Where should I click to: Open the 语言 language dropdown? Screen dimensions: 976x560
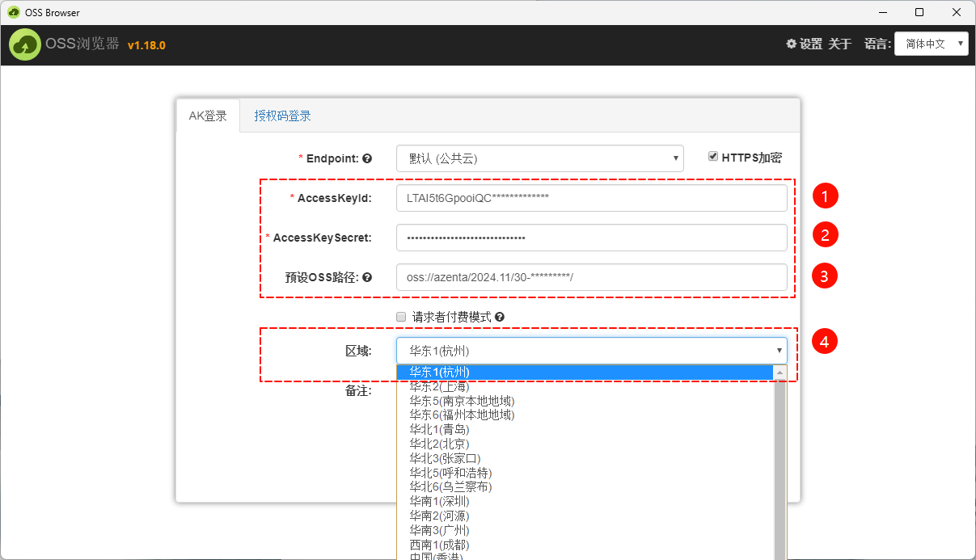point(931,44)
